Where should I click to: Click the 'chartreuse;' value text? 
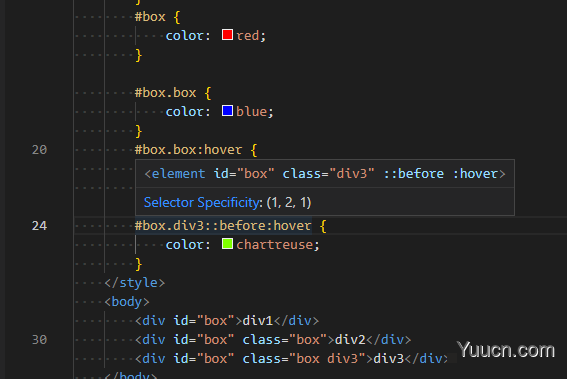(278, 244)
